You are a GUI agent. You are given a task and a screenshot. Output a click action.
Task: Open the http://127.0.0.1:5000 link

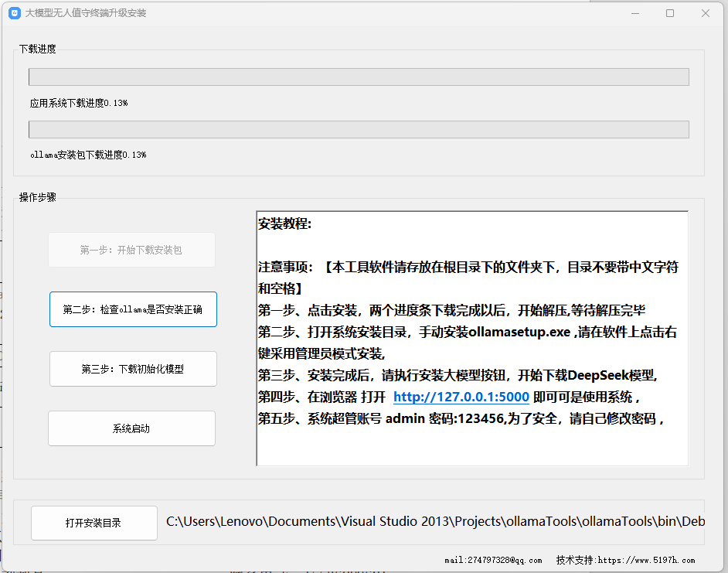[461, 397]
